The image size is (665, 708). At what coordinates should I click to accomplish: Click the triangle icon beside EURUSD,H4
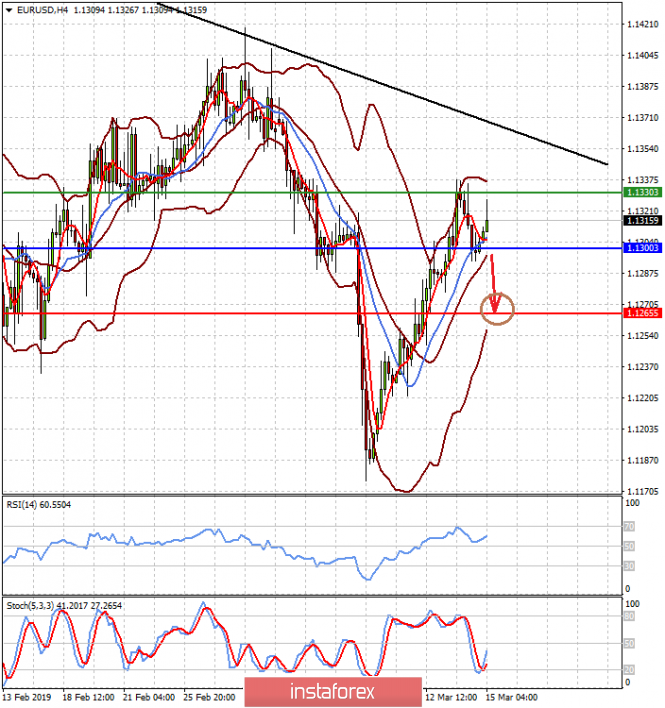coord(7,11)
